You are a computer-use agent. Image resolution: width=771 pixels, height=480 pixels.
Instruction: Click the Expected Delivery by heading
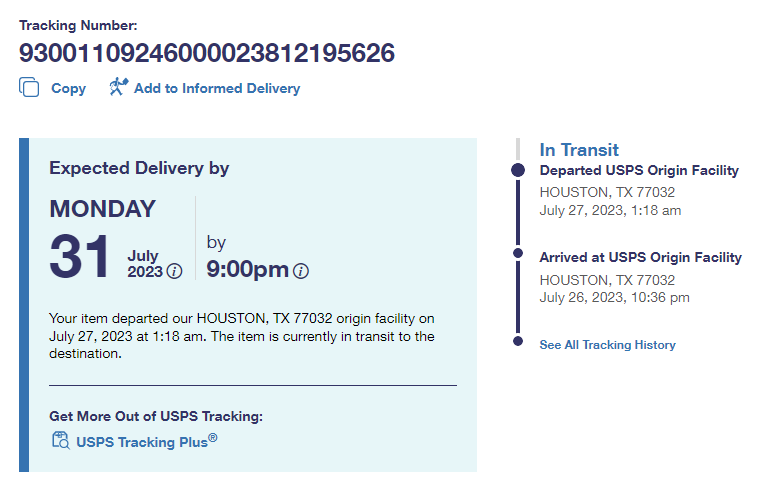(139, 168)
